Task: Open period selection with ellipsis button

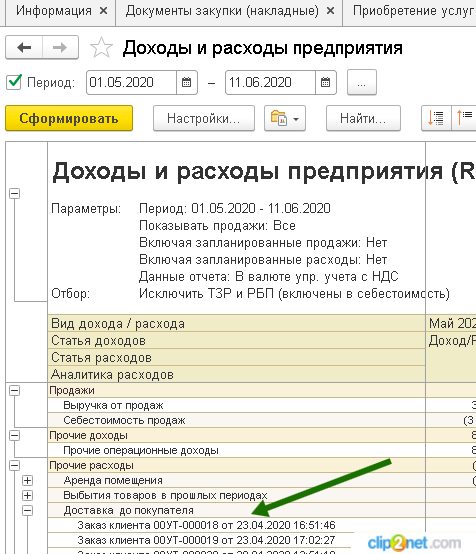Action: [362, 83]
